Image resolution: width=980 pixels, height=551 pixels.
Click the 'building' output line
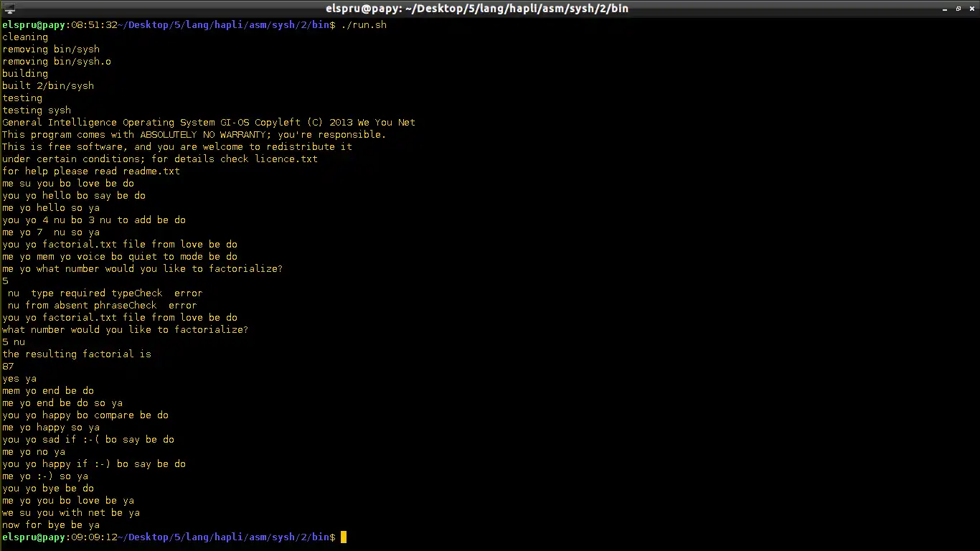point(25,74)
